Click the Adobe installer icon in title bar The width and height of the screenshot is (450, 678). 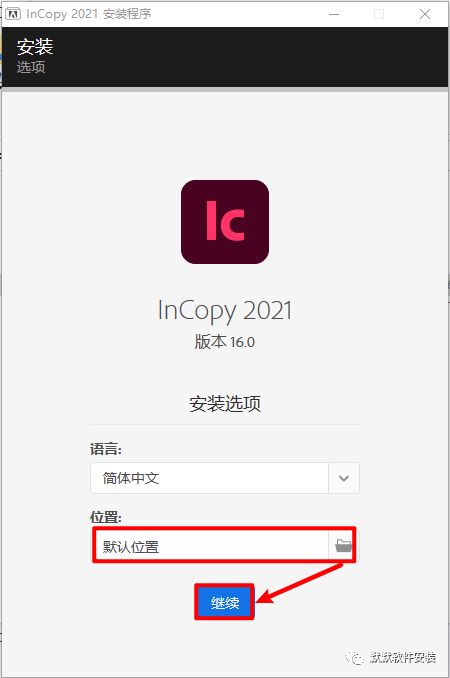(x=13, y=14)
